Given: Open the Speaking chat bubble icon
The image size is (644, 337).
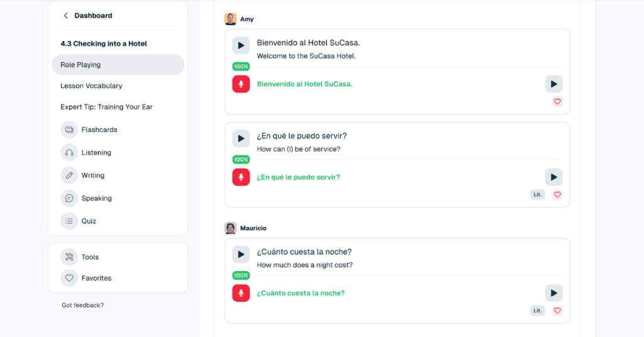Looking at the screenshot, I should coord(69,198).
